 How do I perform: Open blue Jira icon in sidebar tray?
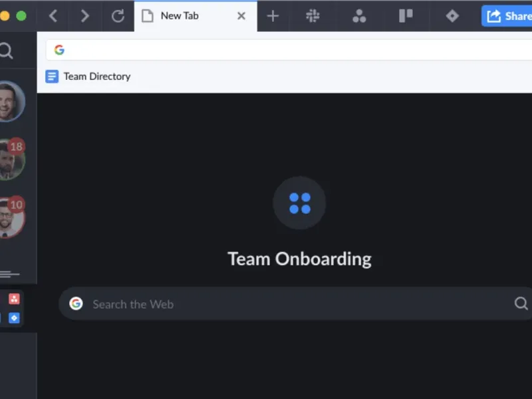click(14, 318)
